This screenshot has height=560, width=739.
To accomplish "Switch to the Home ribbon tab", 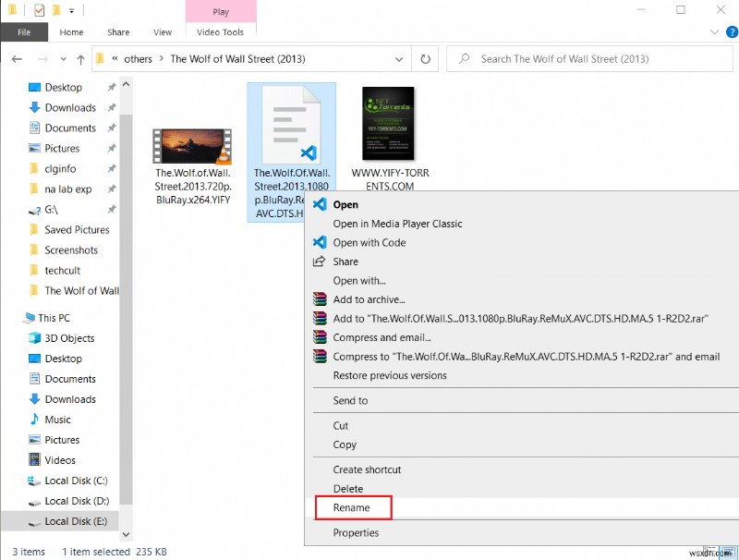I will [72, 32].
